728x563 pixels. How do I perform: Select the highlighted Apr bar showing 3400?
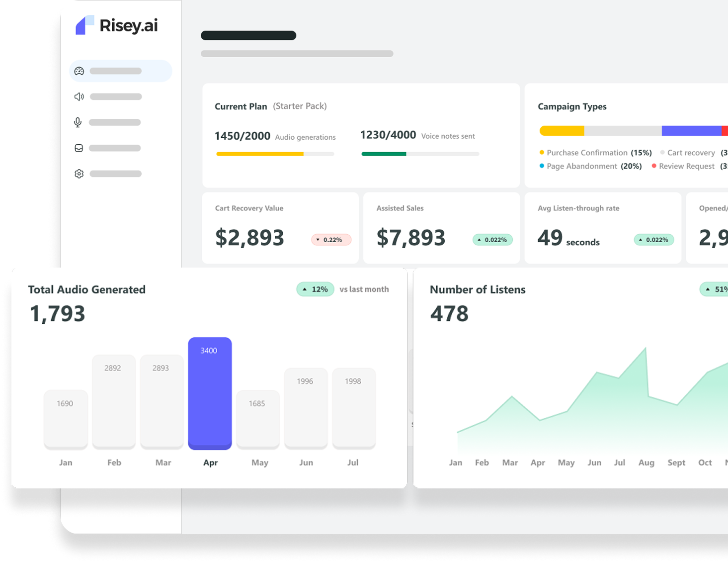click(210, 393)
